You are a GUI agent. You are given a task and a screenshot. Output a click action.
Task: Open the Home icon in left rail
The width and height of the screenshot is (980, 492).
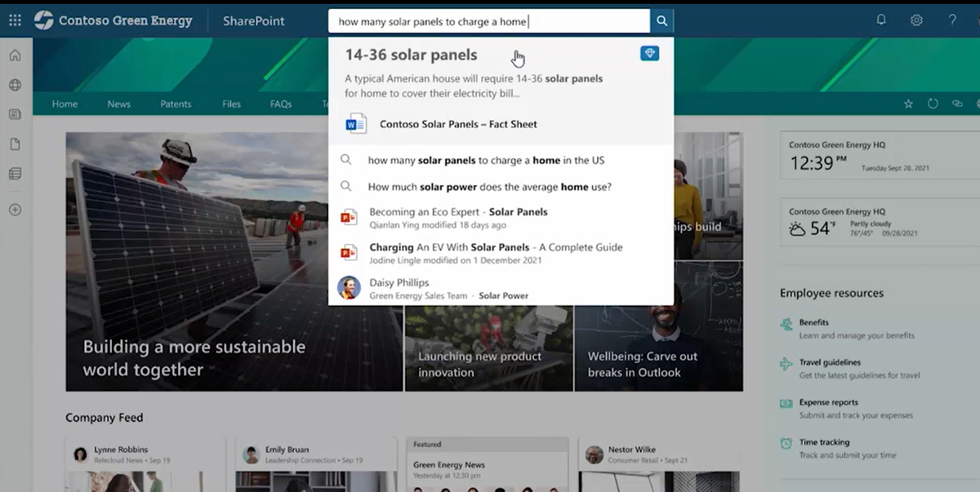(x=15, y=55)
